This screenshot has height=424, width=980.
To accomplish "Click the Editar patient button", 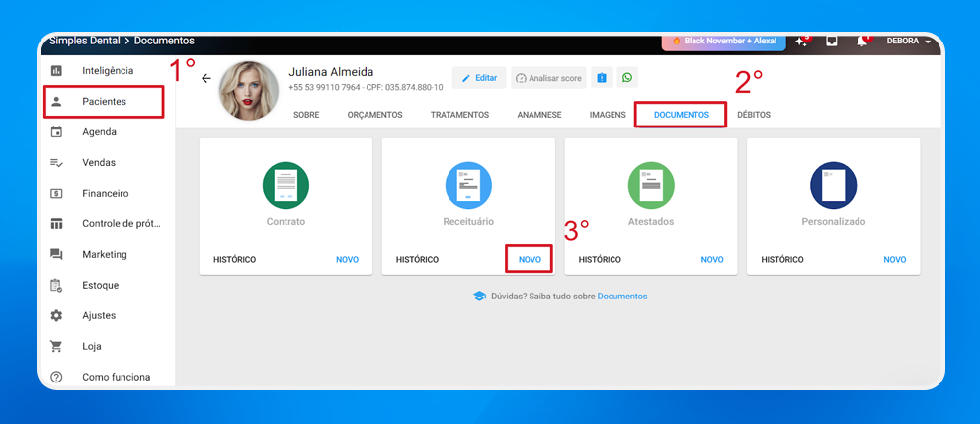I will 479,78.
